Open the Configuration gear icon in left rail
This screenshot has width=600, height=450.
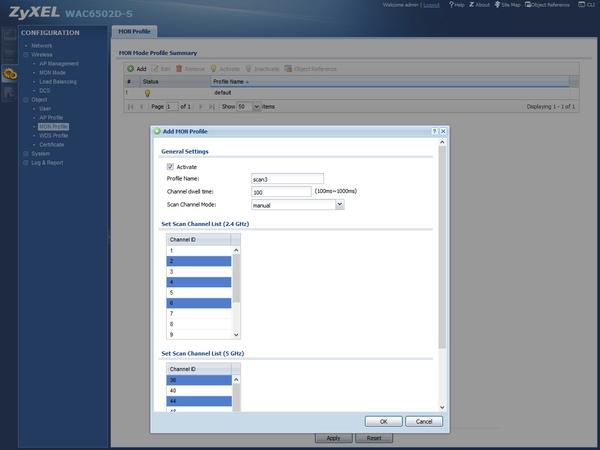(x=10, y=74)
